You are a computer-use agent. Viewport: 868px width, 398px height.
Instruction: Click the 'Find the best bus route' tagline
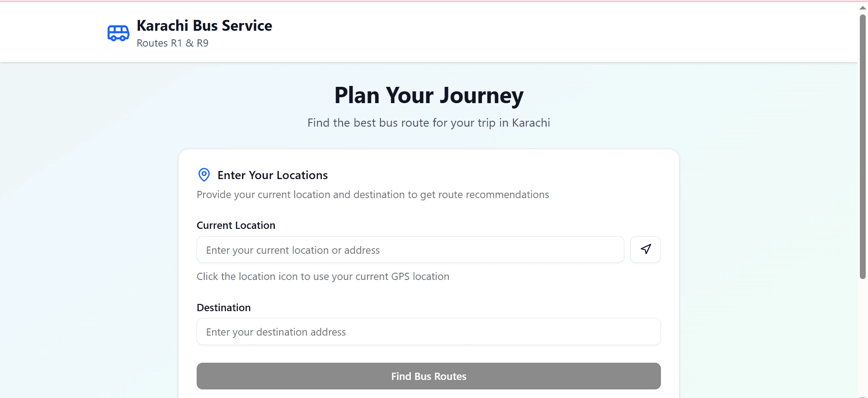click(x=429, y=123)
